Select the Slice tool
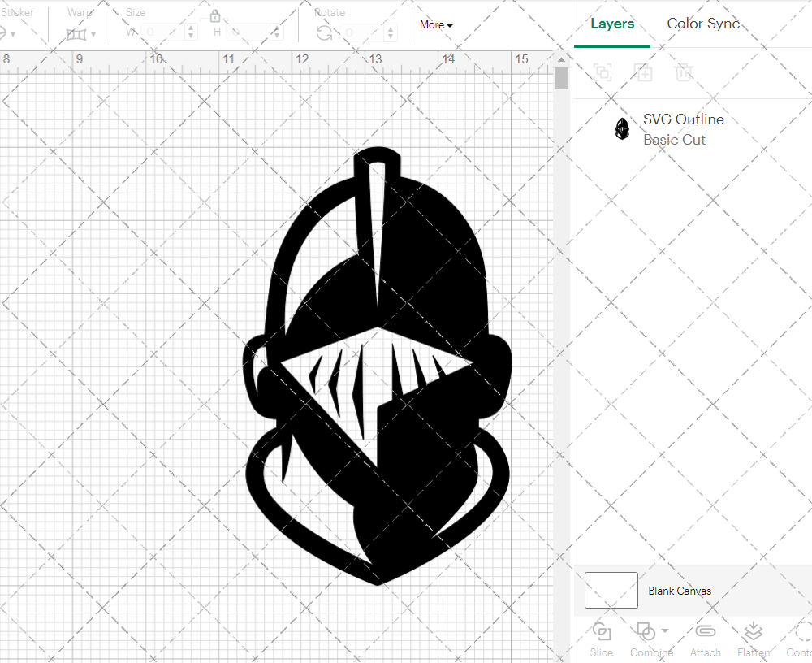Screen dimensions: 812x663 click(601, 640)
